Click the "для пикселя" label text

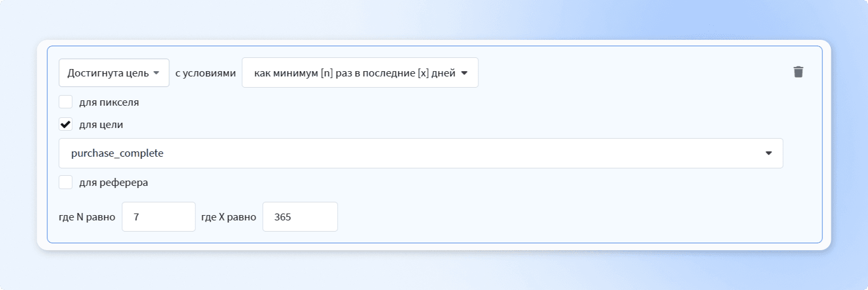click(x=109, y=103)
